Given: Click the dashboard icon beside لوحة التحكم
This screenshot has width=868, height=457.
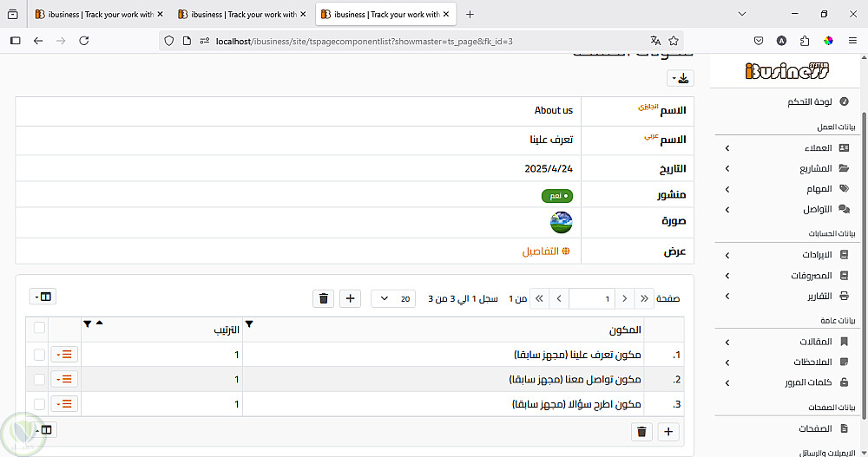Looking at the screenshot, I should click(x=844, y=101).
